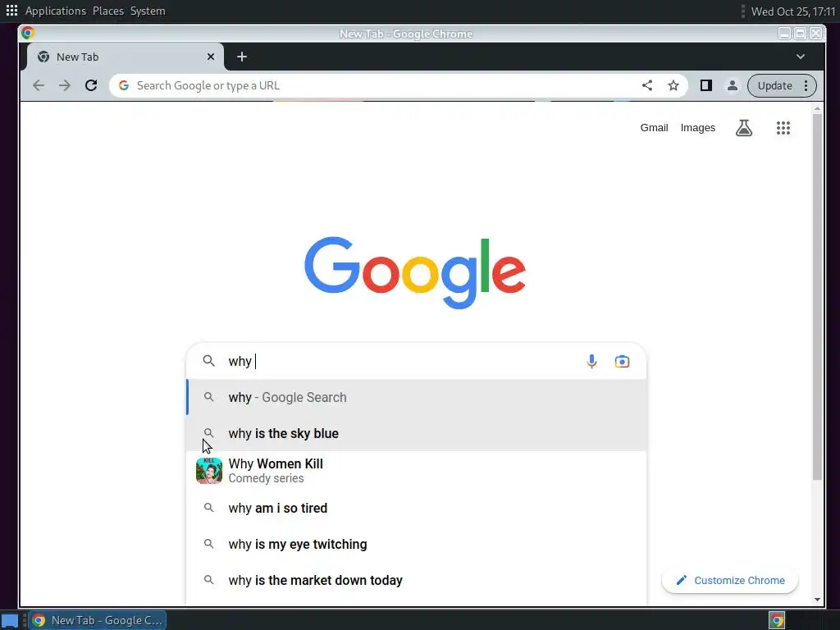Click the Chrome icon in bottom-right tray
The width and height of the screenshot is (840, 630).
tap(777, 620)
